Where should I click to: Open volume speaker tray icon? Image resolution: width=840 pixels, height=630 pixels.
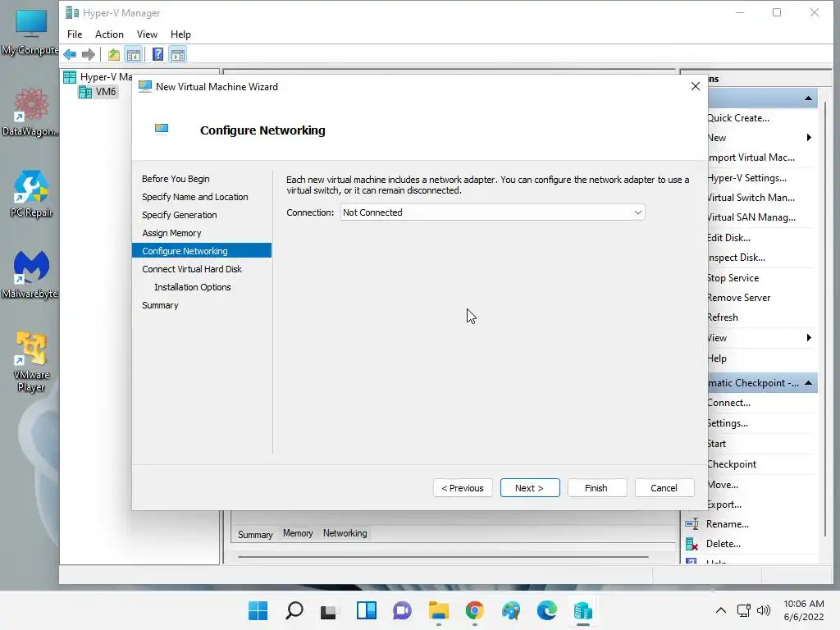(x=764, y=610)
